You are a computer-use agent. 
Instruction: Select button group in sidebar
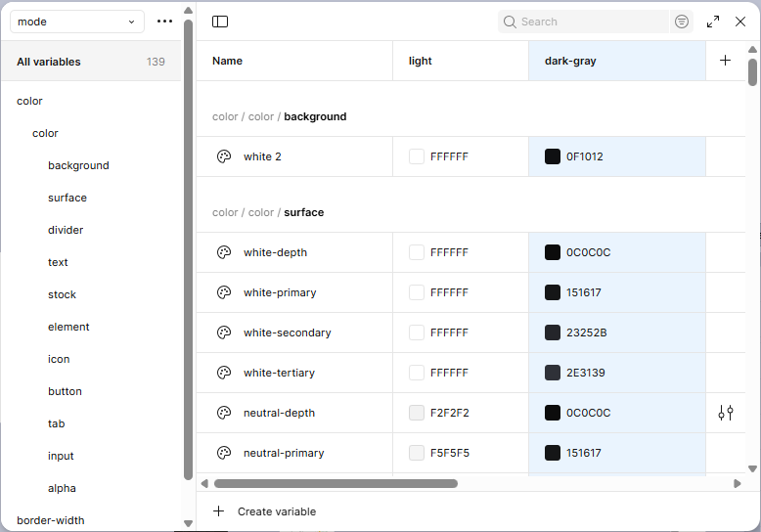(x=65, y=391)
